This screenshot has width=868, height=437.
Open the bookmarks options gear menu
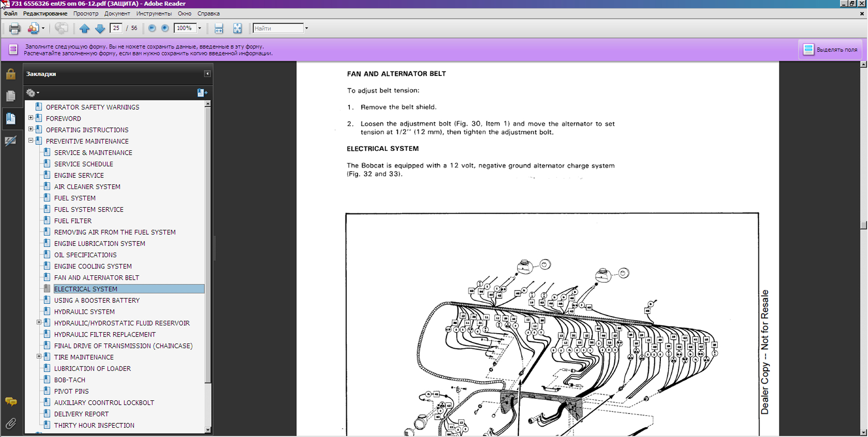point(32,93)
